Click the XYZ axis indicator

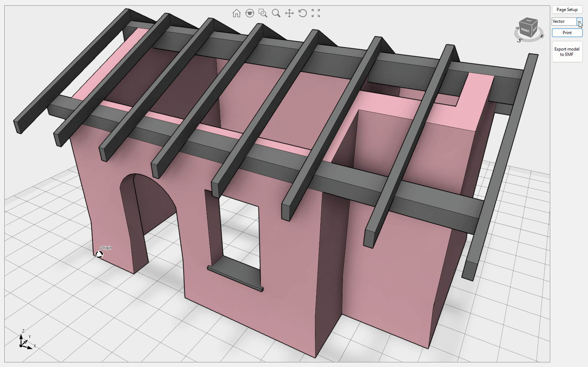pos(25,341)
